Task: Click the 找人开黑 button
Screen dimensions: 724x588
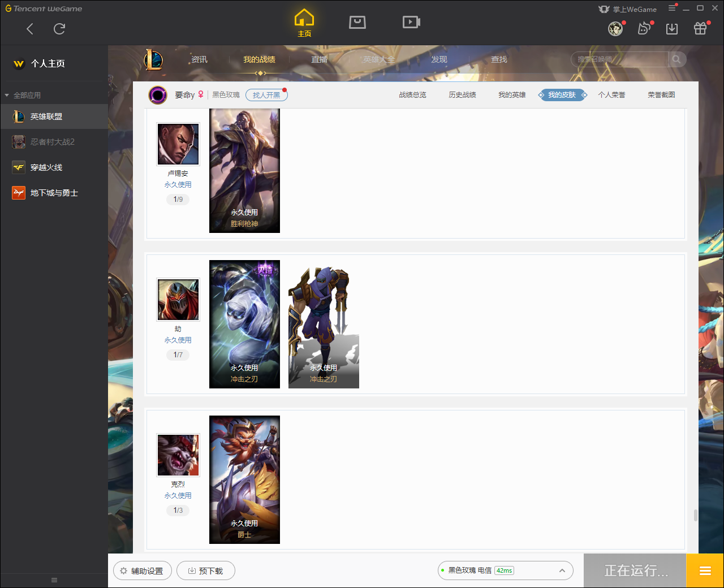Action: pos(266,95)
